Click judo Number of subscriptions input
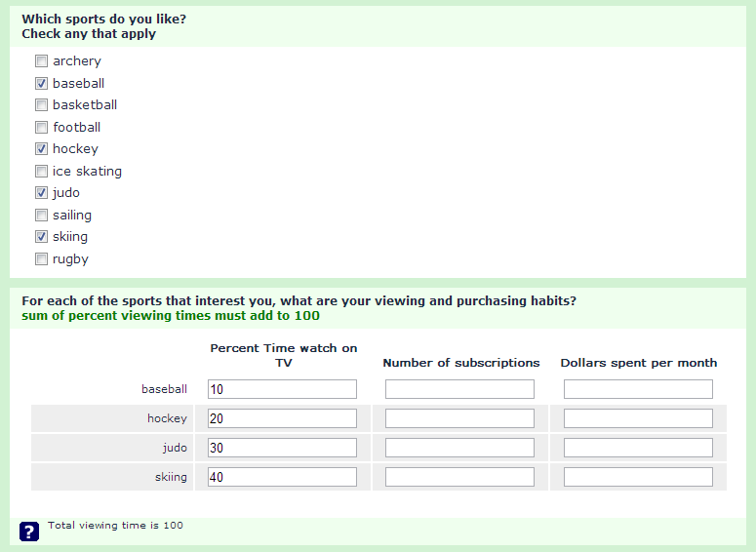Viewport: 756px width, 552px height. tap(459, 448)
